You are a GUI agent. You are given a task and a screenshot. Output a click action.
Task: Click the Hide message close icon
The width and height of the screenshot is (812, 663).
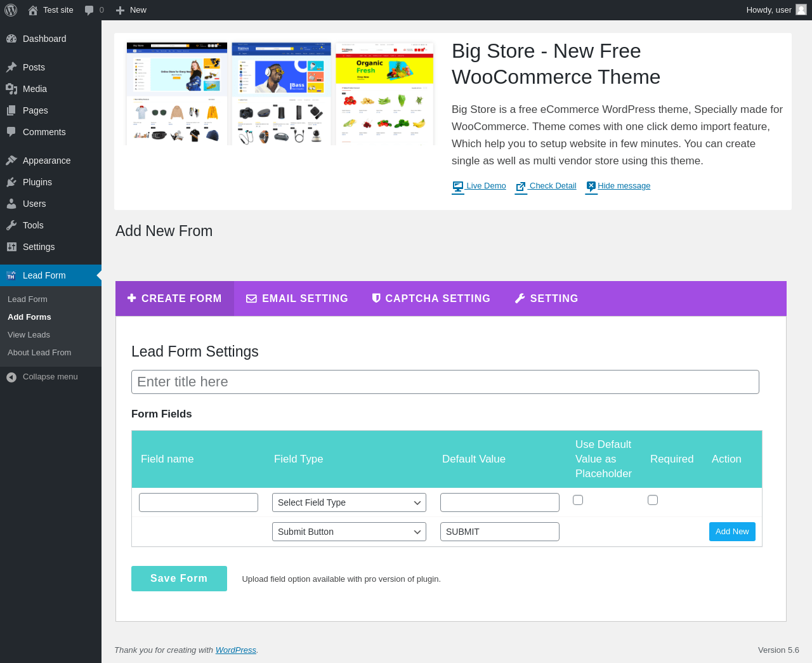591,187
